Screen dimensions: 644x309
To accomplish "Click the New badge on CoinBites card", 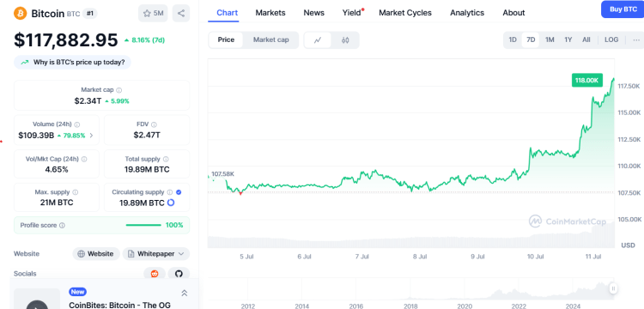I will [77, 292].
